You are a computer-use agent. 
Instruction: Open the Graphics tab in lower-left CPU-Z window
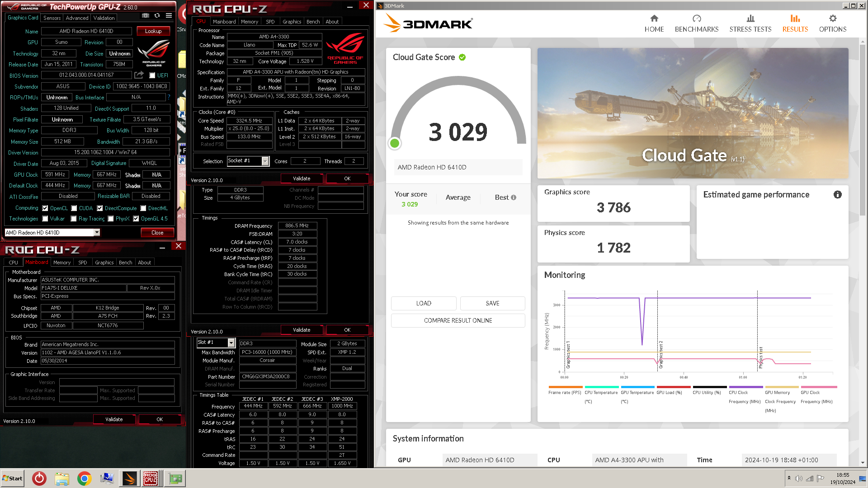point(104,263)
